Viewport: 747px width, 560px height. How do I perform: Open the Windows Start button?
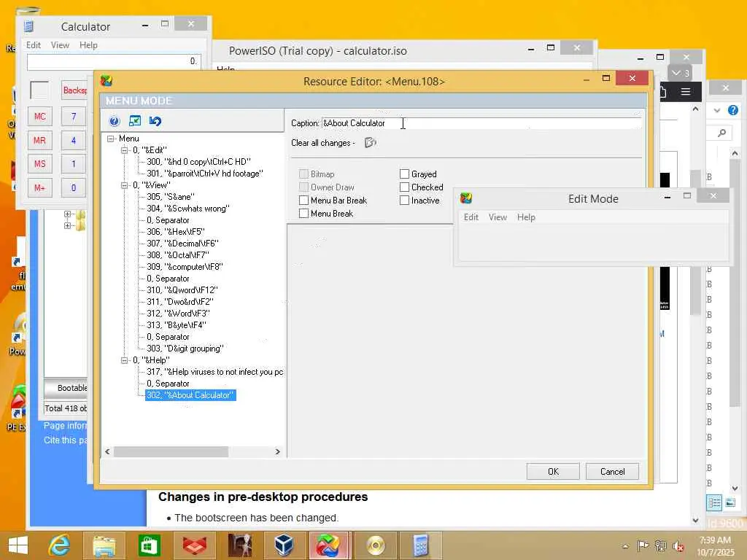(x=18, y=545)
